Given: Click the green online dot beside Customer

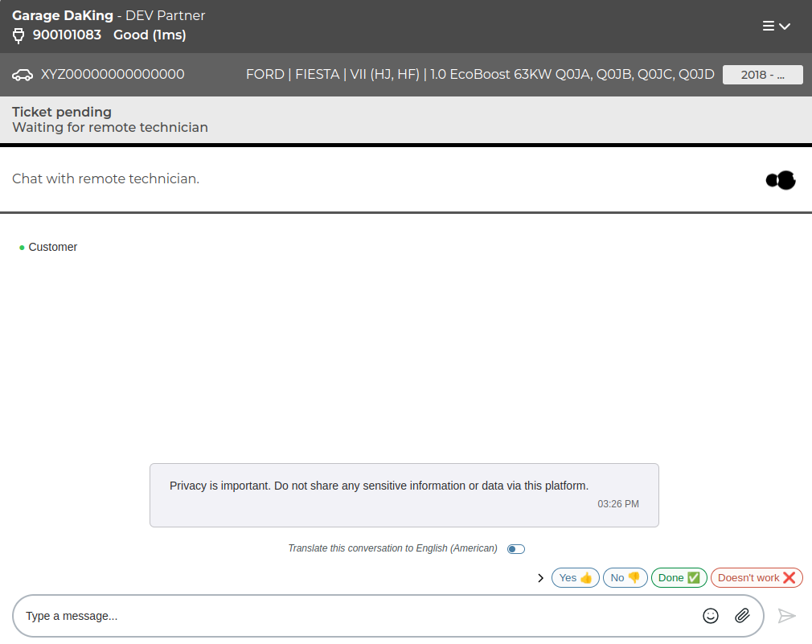Looking at the screenshot, I should pyautogui.click(x=21, y=248).
